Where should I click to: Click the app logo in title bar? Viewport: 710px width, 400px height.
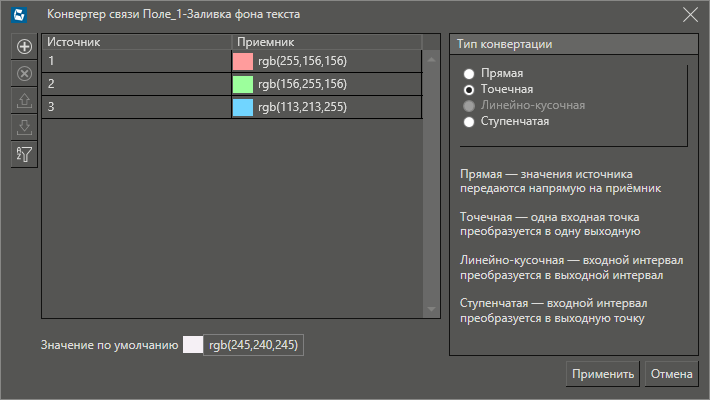[x=18, y=15]
